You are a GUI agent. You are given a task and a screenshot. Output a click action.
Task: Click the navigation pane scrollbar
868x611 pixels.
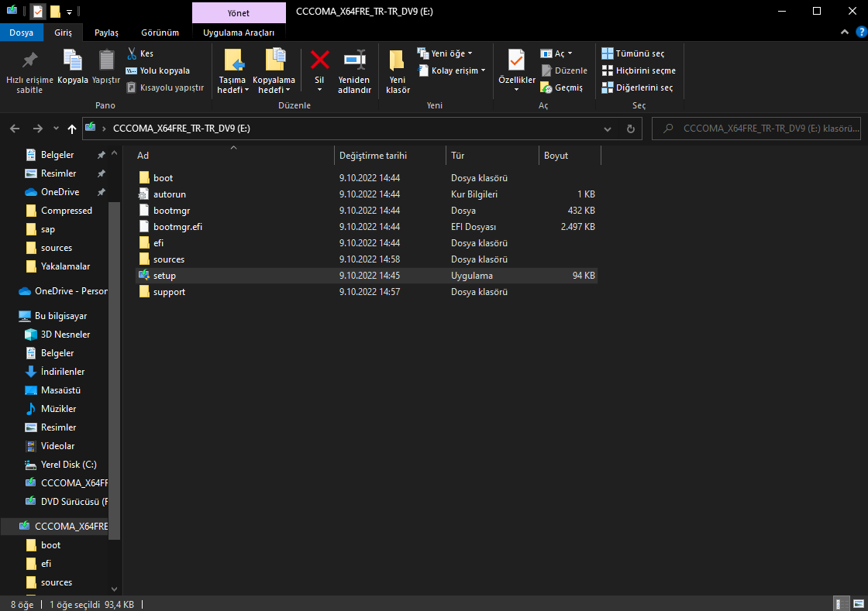pyautogui.click(x=115, y=369)
